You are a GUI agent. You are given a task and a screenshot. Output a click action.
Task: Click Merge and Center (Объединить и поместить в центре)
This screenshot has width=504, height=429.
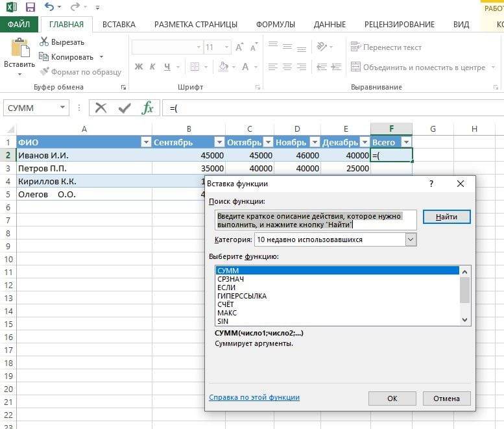(x=418, y=67)
